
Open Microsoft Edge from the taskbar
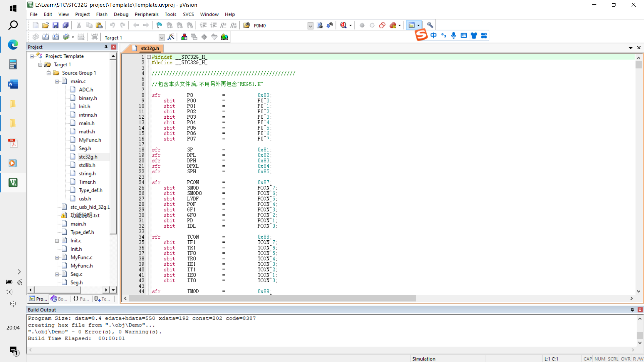[13, 45]
